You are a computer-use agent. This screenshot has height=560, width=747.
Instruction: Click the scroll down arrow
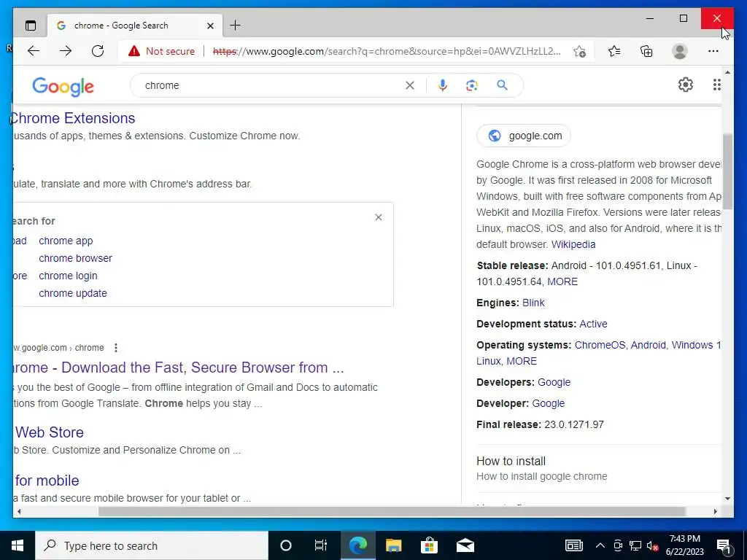coord(727,499)
